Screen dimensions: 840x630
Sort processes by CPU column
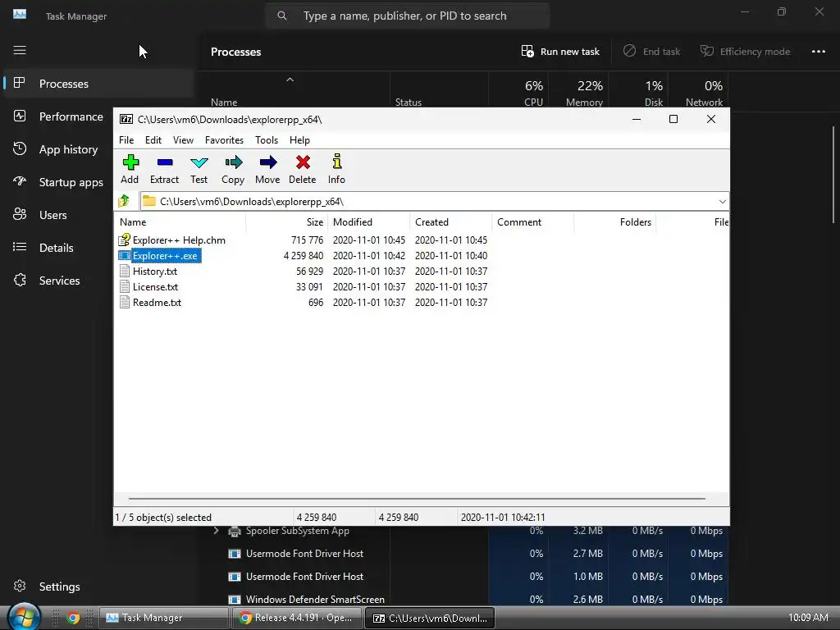pyautogui.click(x=518, y=92)
